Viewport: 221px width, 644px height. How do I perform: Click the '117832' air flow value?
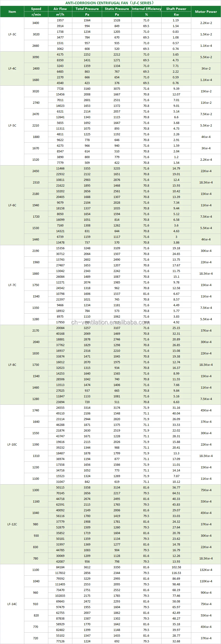click(x=60, y=573)
